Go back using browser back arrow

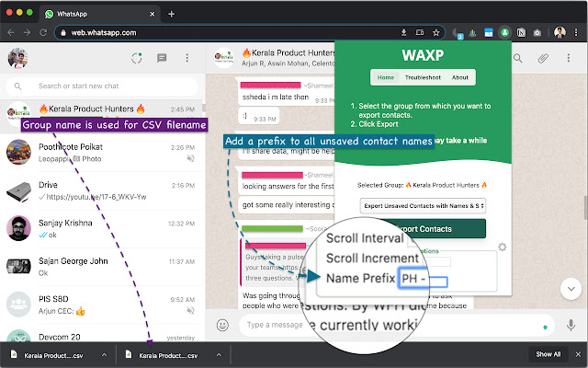point(10,33)
